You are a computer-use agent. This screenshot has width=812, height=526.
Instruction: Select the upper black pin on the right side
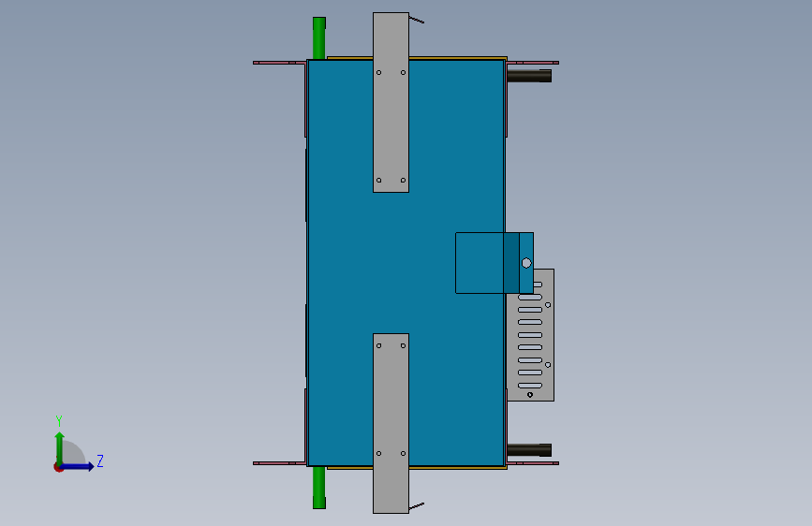point(529,76)
